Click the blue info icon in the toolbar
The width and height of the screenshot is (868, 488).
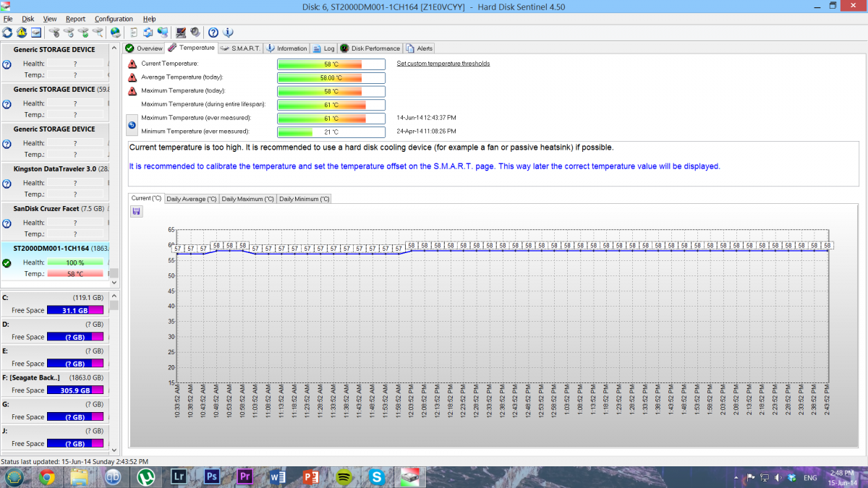coord(227,33)
